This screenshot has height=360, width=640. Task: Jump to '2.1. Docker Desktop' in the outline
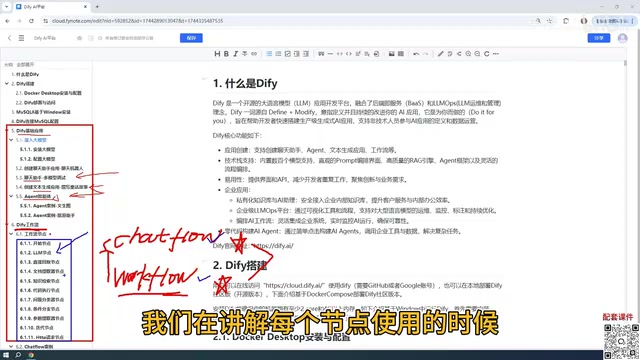pyautogui.click(x=49, y=93)
